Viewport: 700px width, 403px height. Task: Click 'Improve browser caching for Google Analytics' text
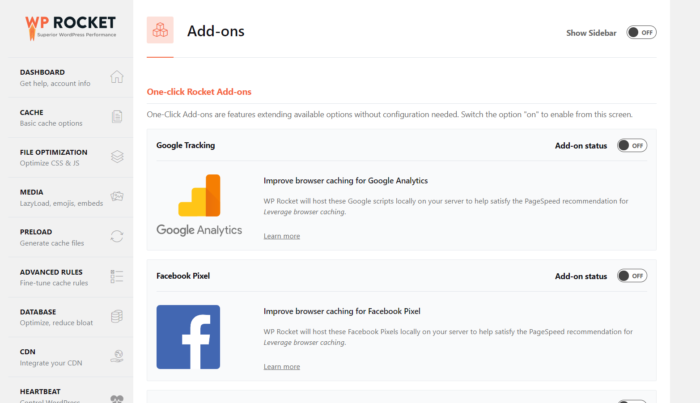click(x=346, y=181)
